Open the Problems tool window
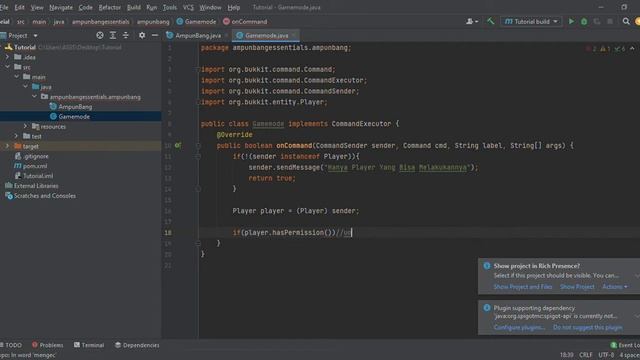This screenshot has width=640, height=360. pos(47,345)
